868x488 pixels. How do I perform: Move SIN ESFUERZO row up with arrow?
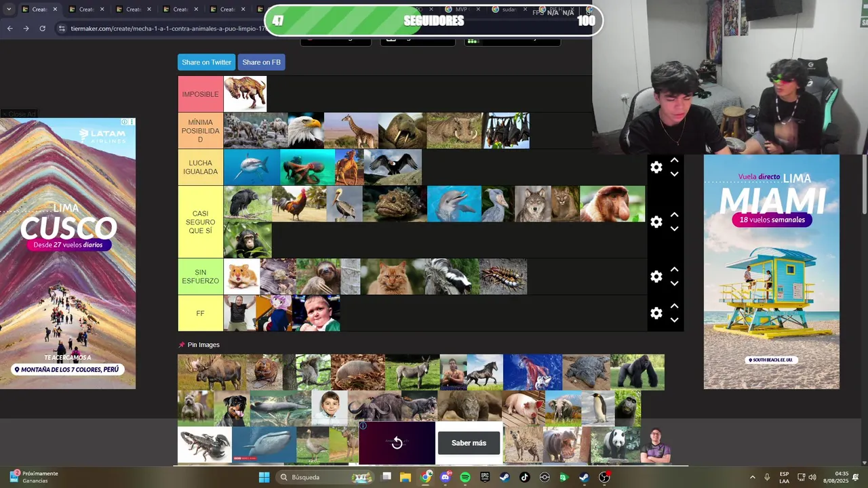[674, 270]
